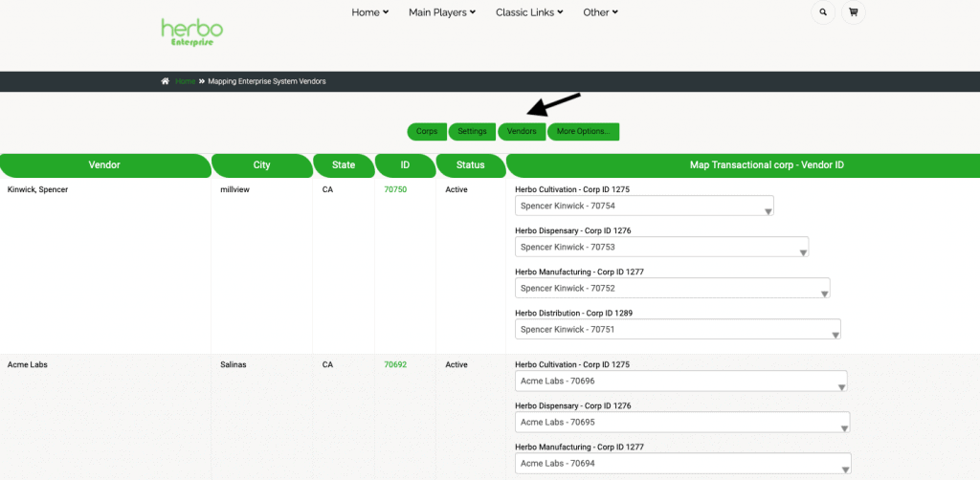
Task: Click the Corps button
Action: pos(427,132)
